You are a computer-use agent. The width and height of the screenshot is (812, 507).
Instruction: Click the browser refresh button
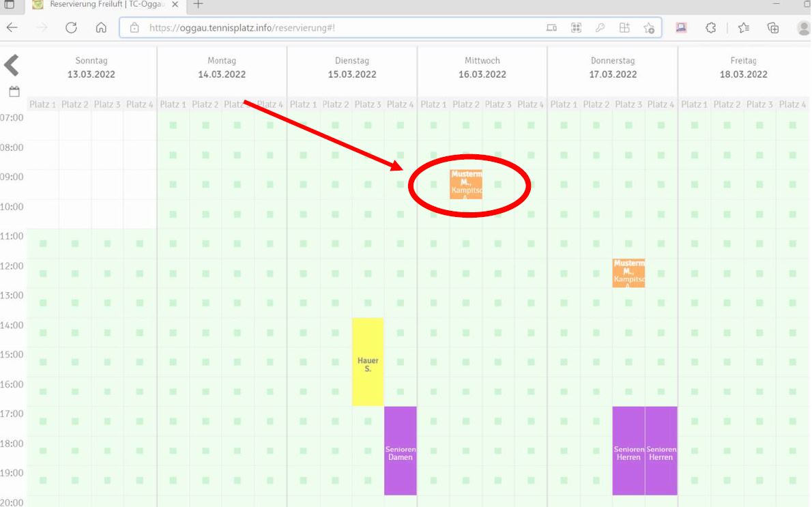(71, 28)
